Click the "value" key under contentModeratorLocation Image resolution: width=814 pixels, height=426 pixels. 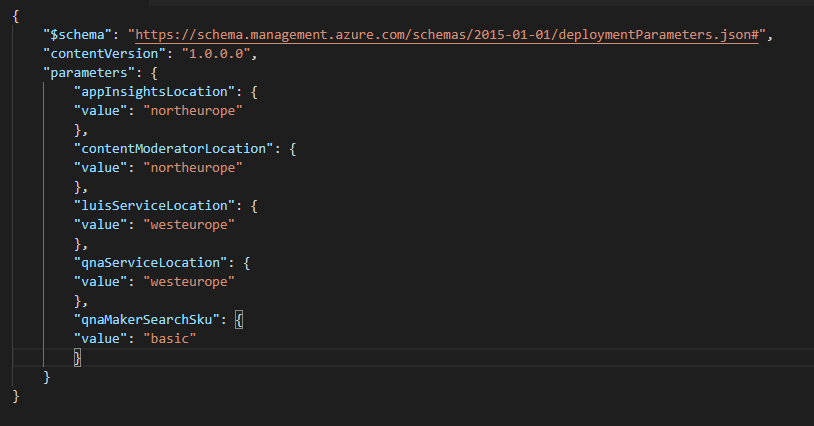tap(101, 168)
